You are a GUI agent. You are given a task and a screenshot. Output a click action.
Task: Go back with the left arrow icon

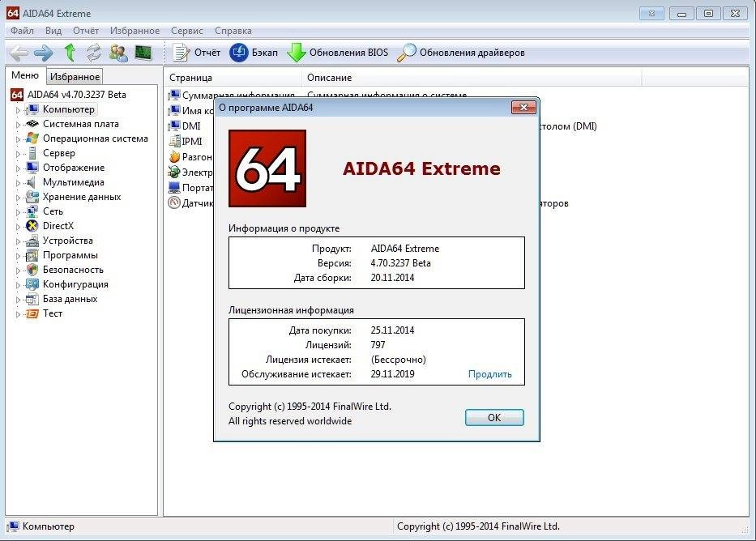coord(19,53)
